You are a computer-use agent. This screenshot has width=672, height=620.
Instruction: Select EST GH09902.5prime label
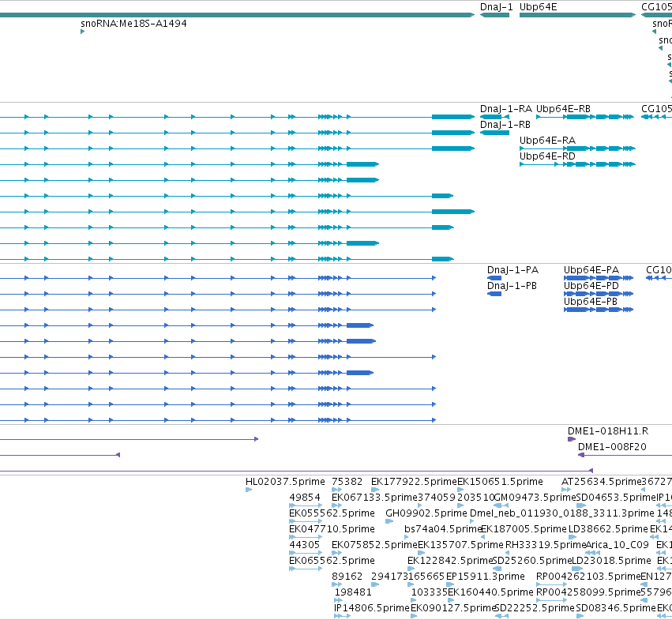tap(426, 513)
